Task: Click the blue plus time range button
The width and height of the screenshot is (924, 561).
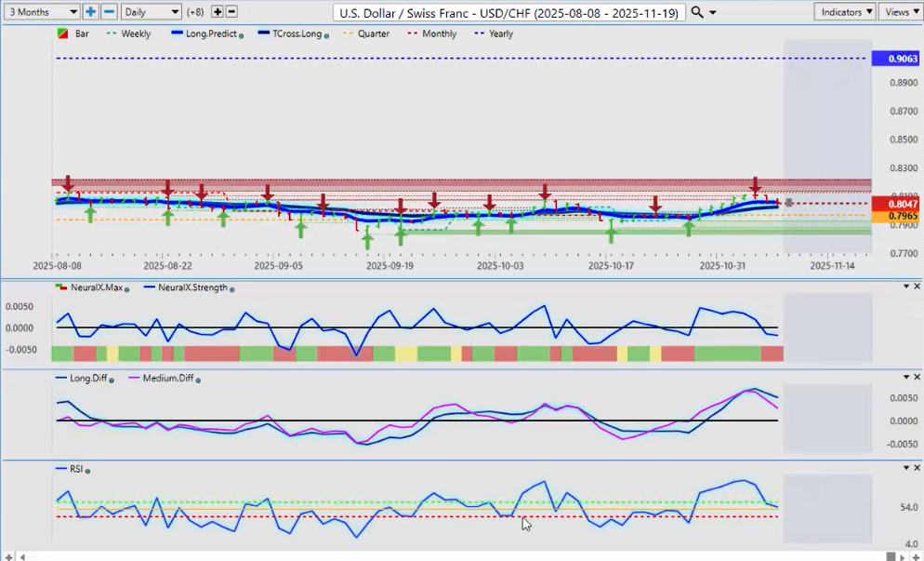Action: click(90, 12)
